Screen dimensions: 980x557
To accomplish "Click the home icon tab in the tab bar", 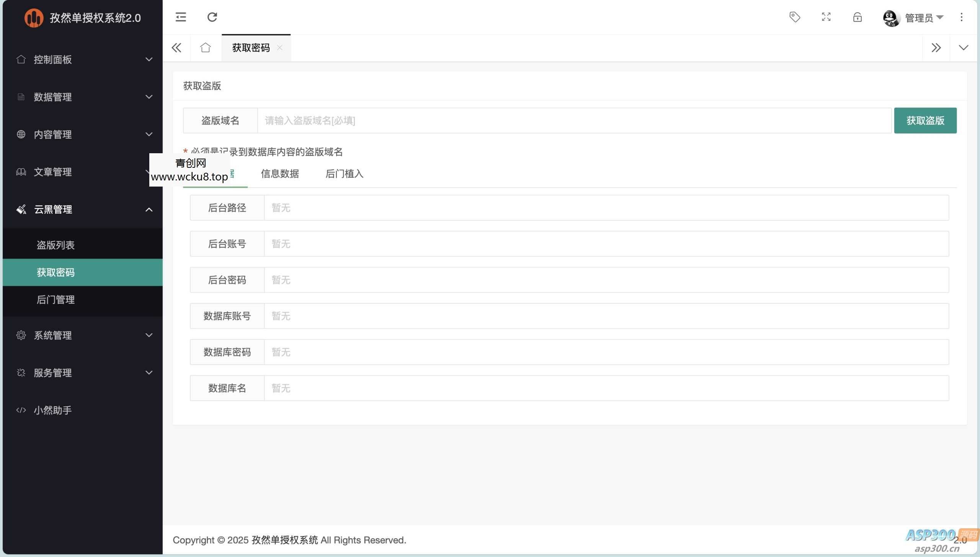I will point(205,47).
